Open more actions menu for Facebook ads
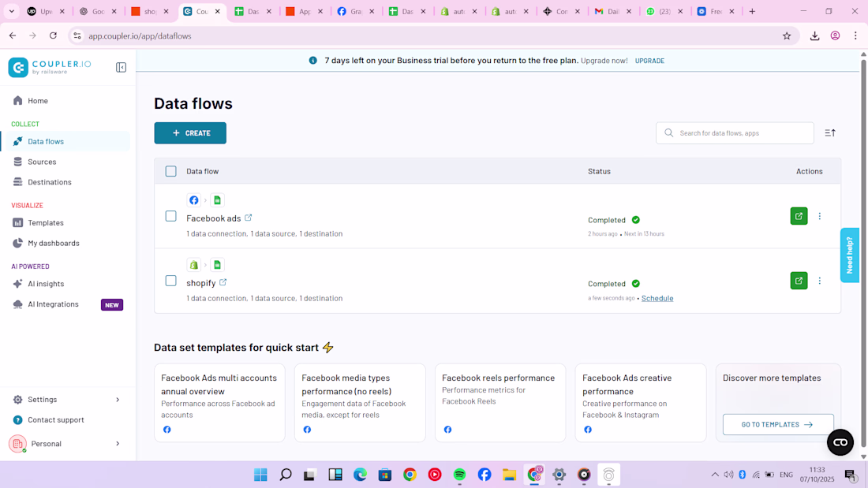Image resolution: width=868 pixels, height=488 pixels. tap(820, 216)
